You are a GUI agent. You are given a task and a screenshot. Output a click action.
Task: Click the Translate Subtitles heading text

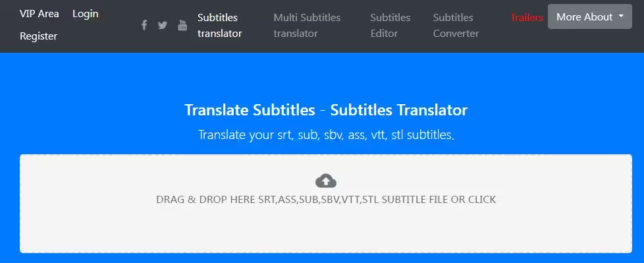coord(326,110)
